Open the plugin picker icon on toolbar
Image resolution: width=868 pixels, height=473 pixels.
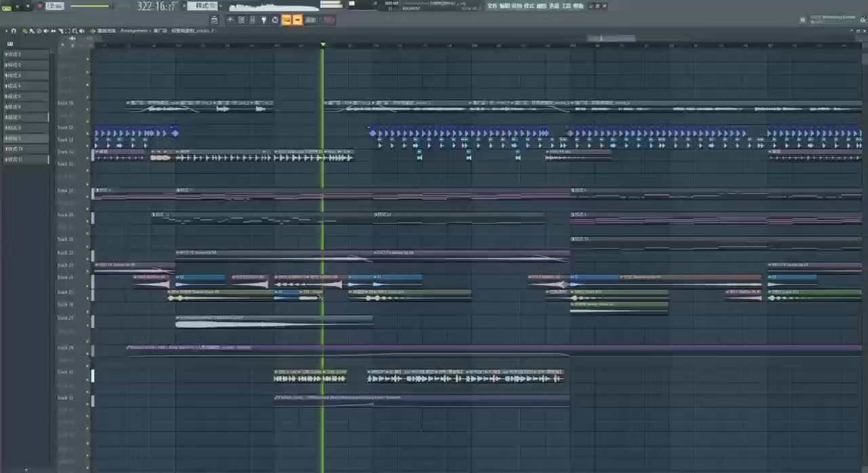[x=262, y=20]
